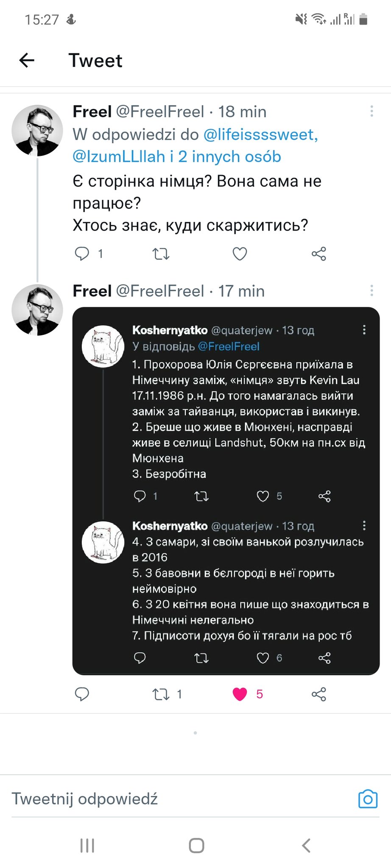Viewport: 391px width, 868px height.
Task: Open the embedded Koshernyatko screenshot image
Action: 226,491
